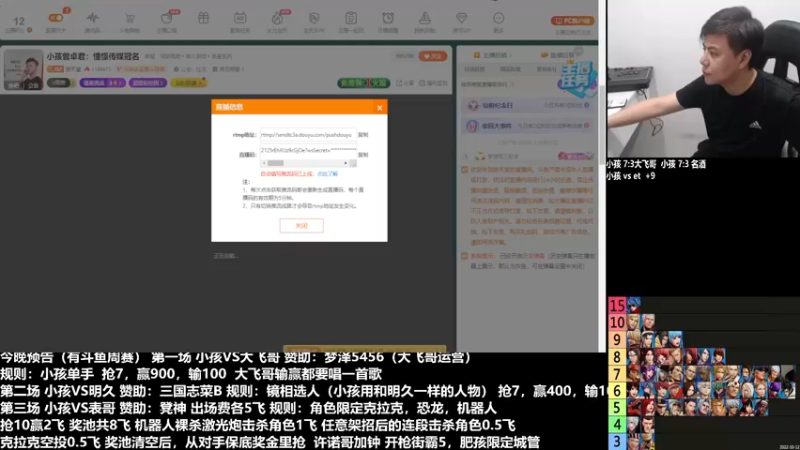Click the number 12 counter in toolbar
800x450 pixels.
click(19, 21)
